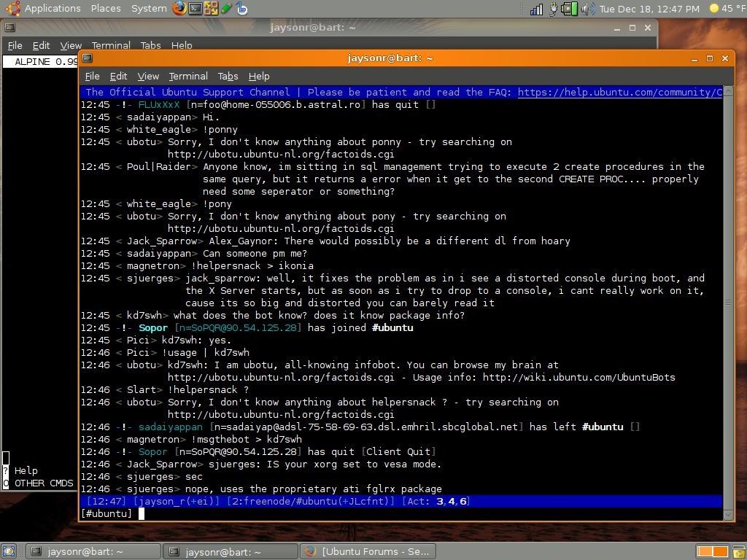747x560 pixels.
Task: Click the network signal strength icon
Action: pyautogui.click(x=536, y=9)
